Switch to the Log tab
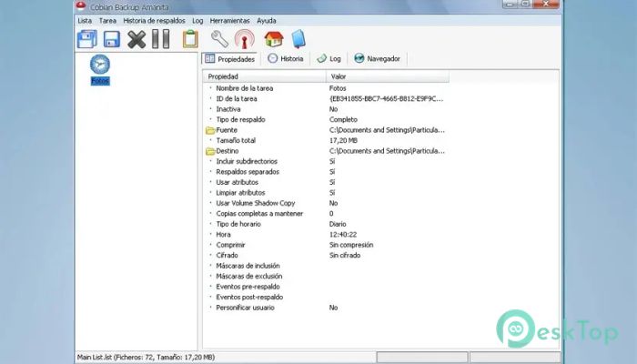Image resolution: width=637 pixels, height=364 pixels. [329, 58]
